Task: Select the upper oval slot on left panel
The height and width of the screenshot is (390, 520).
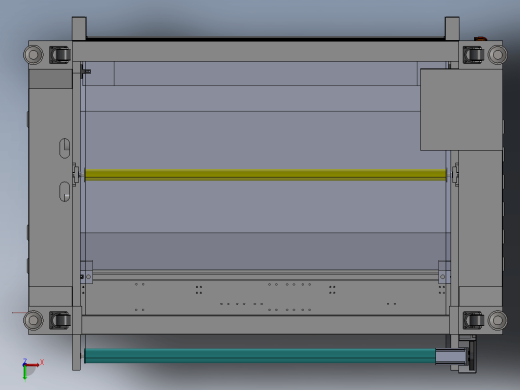Action: tap(65, 148)
